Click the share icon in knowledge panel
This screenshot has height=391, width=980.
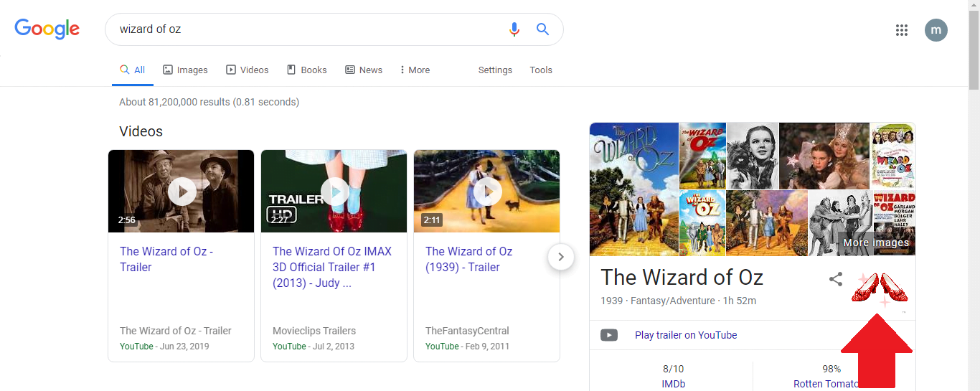(836, 280)
